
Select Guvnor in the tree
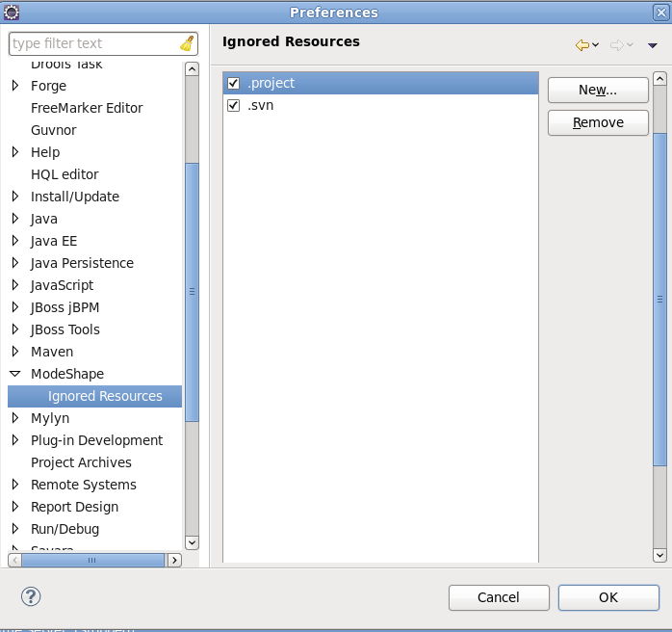[54, 130]
